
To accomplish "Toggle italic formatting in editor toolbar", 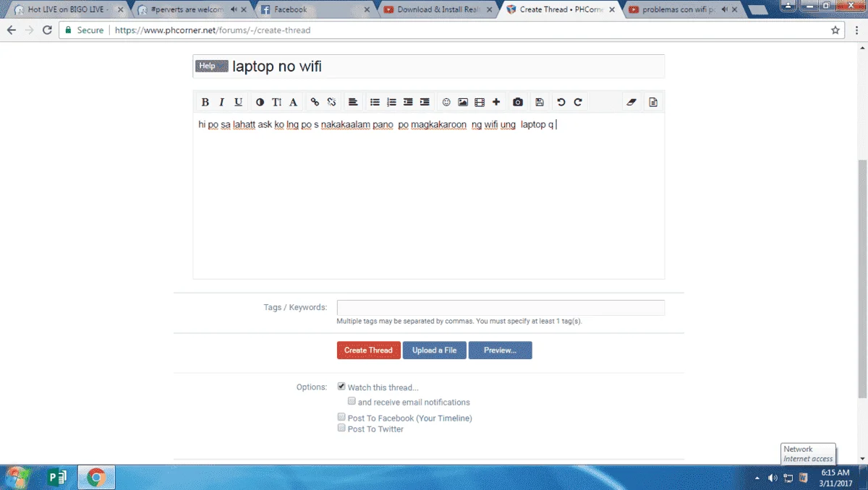I will (221, 102).
